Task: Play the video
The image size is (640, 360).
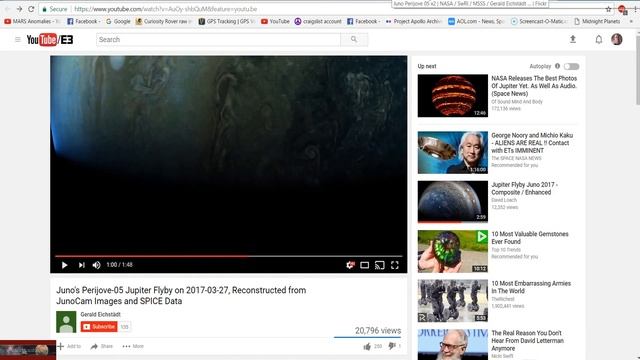Action: [64, 265]
